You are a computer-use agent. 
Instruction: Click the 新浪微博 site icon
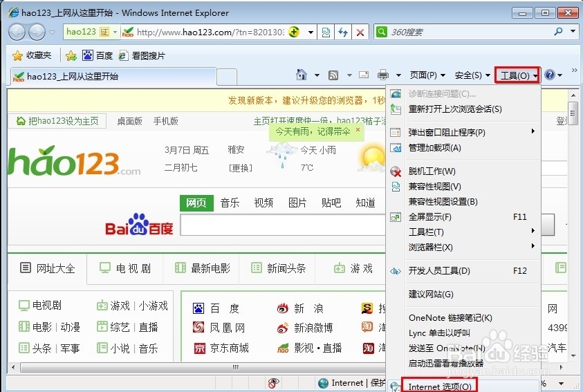(x=283, y=328)
